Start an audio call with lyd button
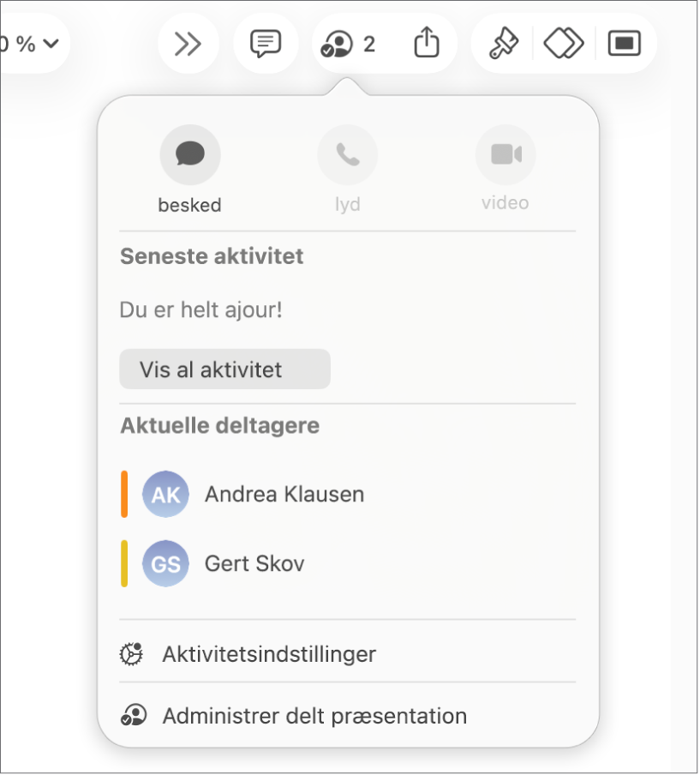The image size is (700, 775). [348, 154]
